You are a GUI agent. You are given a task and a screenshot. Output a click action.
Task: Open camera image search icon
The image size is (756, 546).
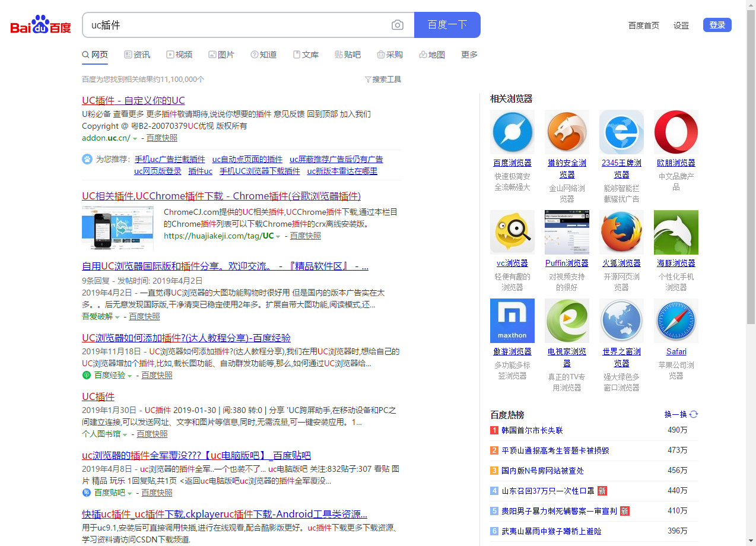[x=398, y=25]
